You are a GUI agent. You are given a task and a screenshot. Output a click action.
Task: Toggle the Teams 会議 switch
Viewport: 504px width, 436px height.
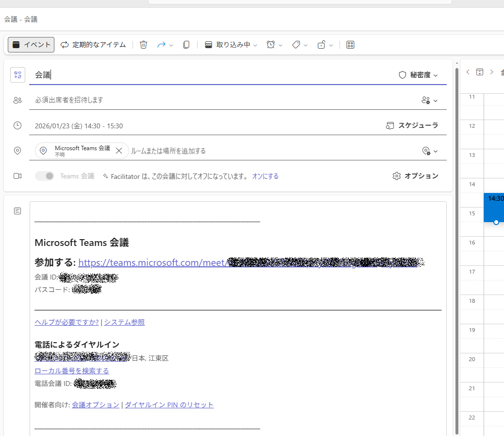coord(45,176)
